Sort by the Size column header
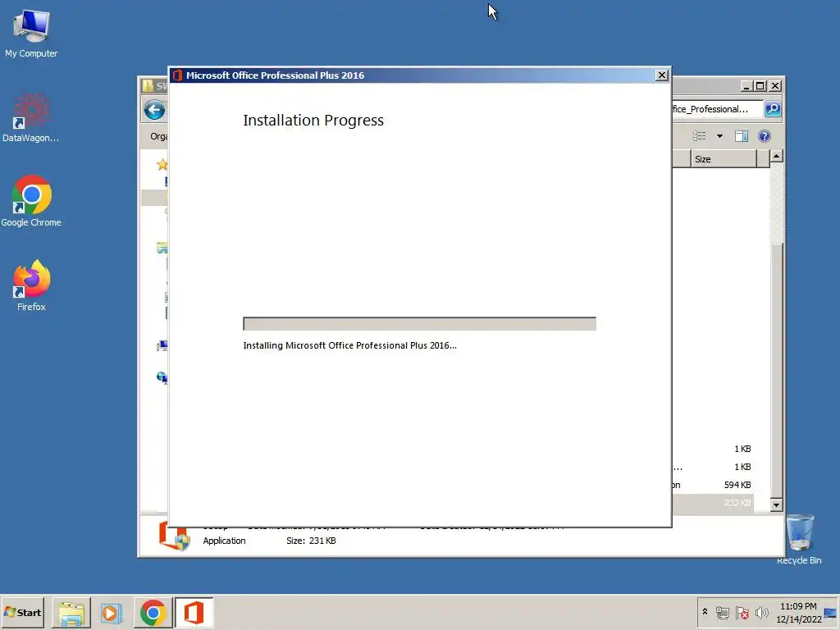 724,159
